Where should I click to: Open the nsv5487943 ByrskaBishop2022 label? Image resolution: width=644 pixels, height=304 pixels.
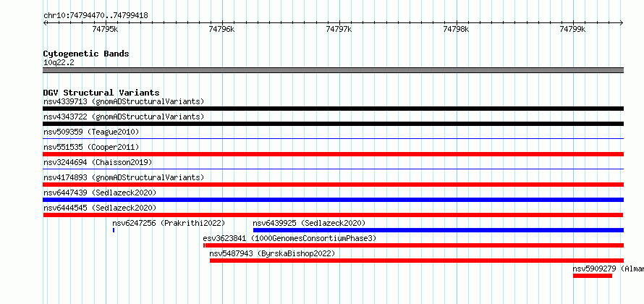272,253
